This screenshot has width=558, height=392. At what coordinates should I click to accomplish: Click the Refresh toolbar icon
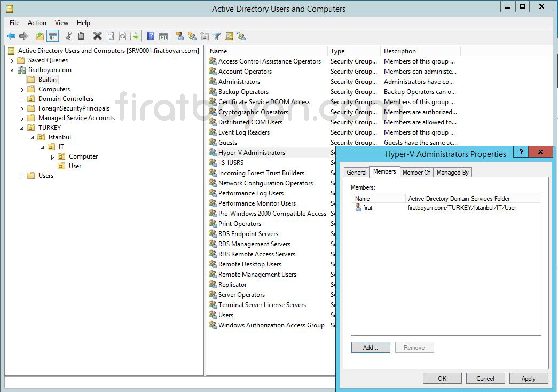coord(122,36)
